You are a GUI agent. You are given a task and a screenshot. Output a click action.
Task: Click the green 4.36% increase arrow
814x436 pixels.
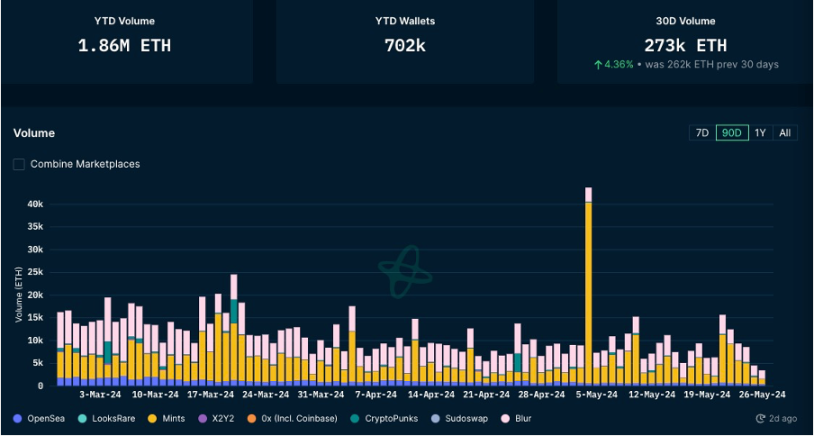pos(598,65)
